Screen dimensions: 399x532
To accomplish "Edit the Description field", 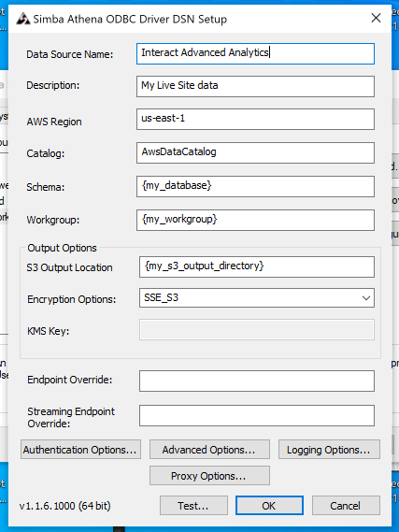I will tap(255, 87).
